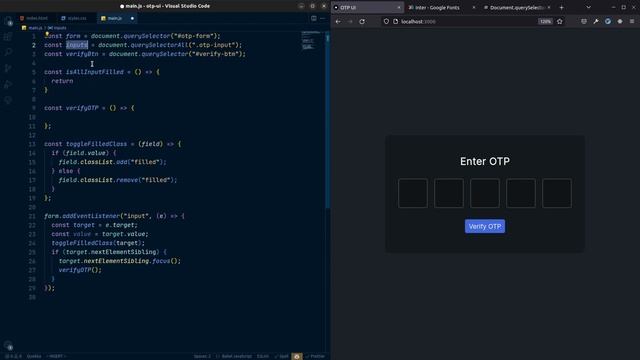This screenshot has width=640, height=360.
Task: Click the selected inputs variable on line 2
Action: click(77, 45)
